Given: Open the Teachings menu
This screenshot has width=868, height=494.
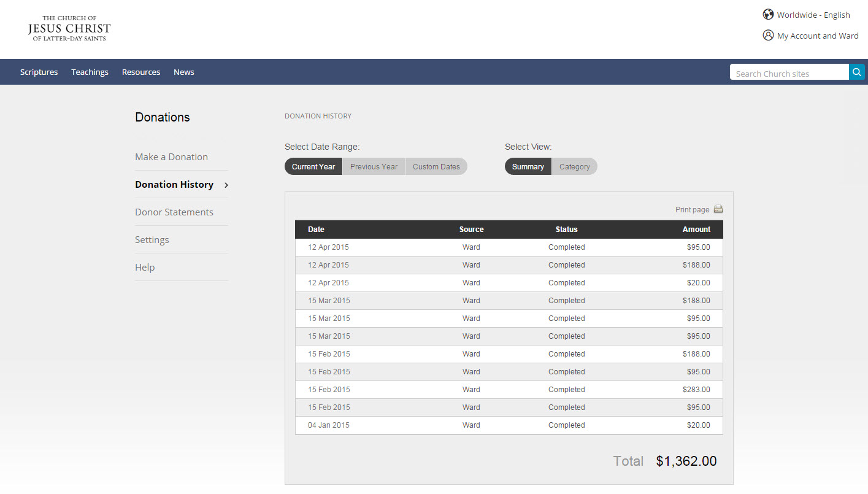Looking at the screenshot, I should (x=90, y=72).
